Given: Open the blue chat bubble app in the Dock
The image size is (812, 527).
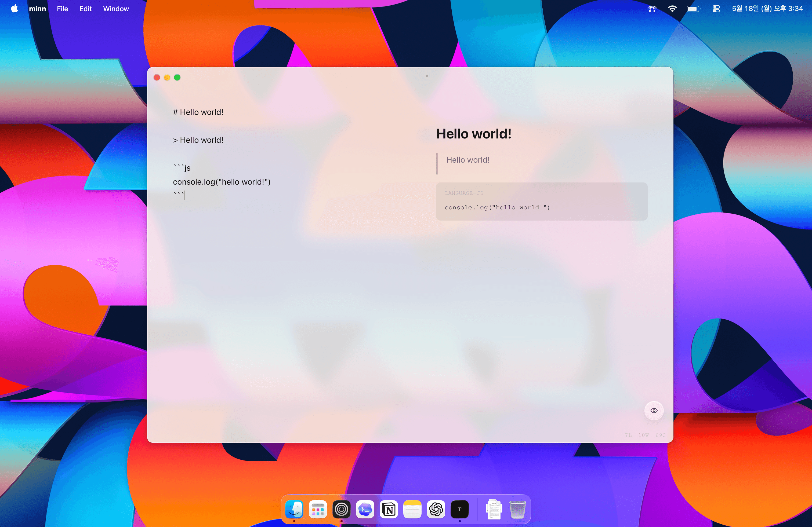Looking at the screenshot, I should coord(365,509).
